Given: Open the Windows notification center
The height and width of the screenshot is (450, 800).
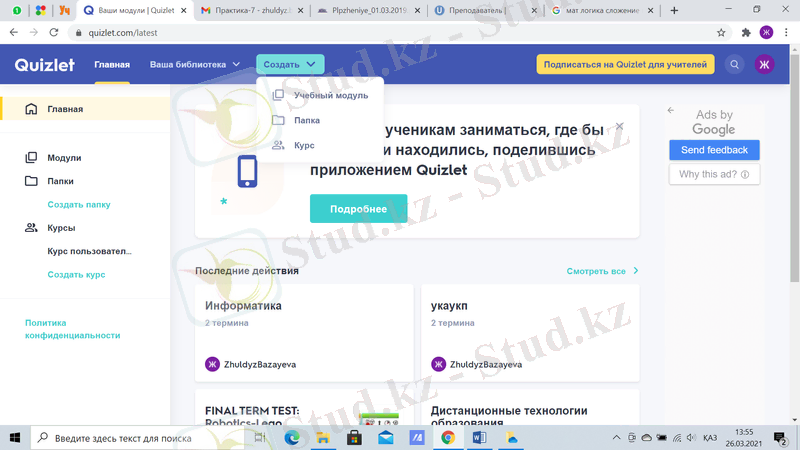Looking at the screenshot, I should [780, 438].
